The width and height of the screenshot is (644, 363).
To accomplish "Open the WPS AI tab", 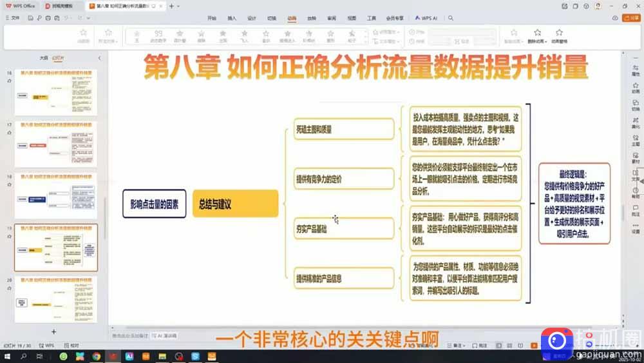I will pos(426,18).
